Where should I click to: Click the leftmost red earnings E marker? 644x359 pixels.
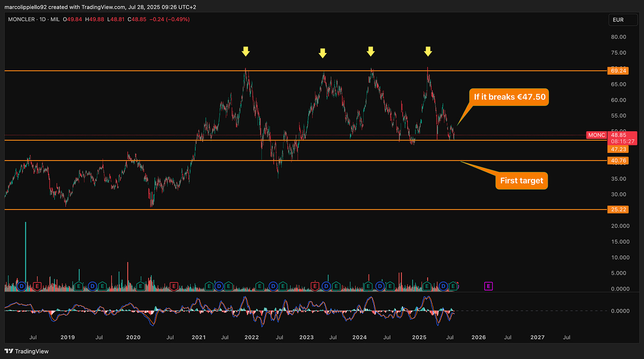coord(37,286)
